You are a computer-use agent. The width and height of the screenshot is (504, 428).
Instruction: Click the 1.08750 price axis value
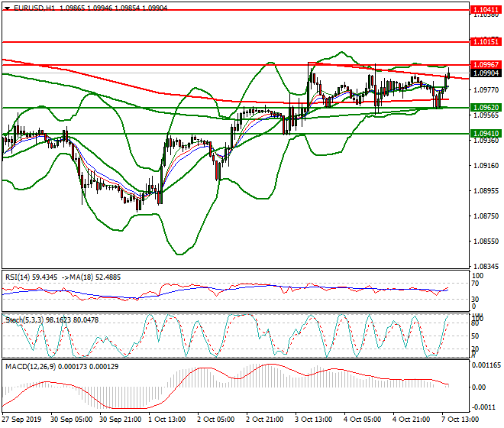(486, 216)
